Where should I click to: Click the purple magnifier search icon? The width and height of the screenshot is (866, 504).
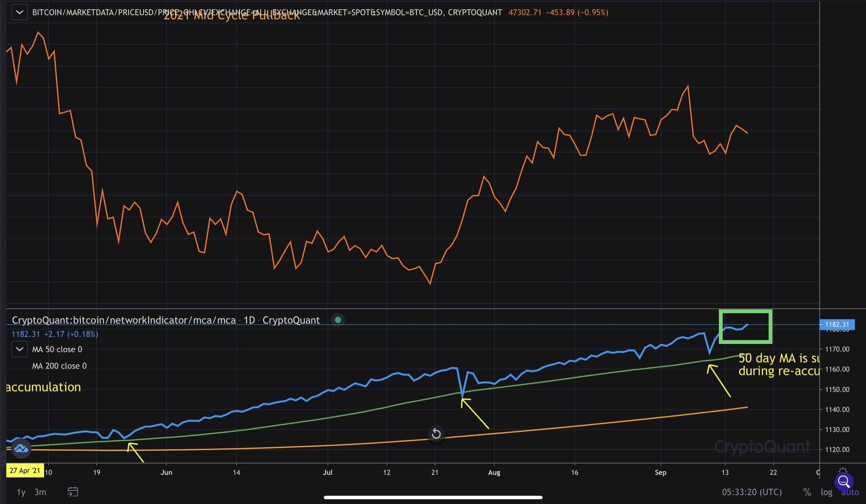pyautogui.click(x=844, y=482)
